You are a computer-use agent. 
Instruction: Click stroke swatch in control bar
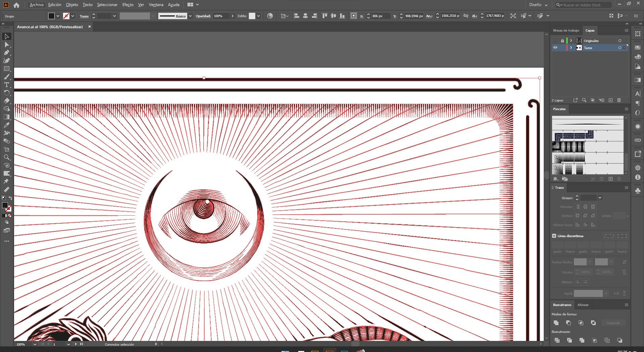66,16
